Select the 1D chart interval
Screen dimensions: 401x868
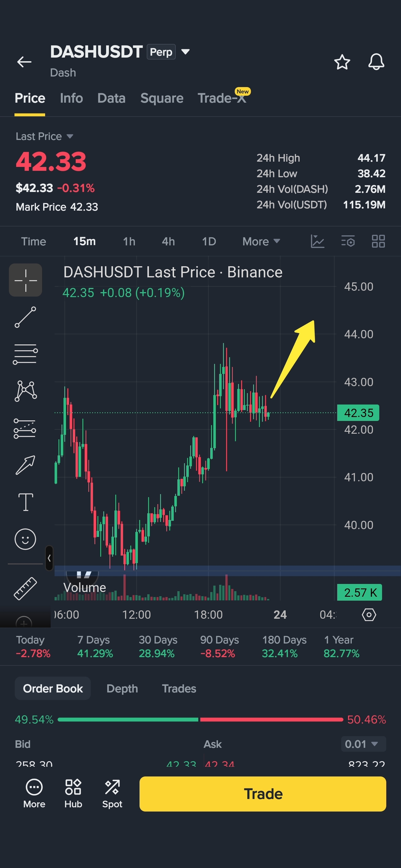coord(209,241)
